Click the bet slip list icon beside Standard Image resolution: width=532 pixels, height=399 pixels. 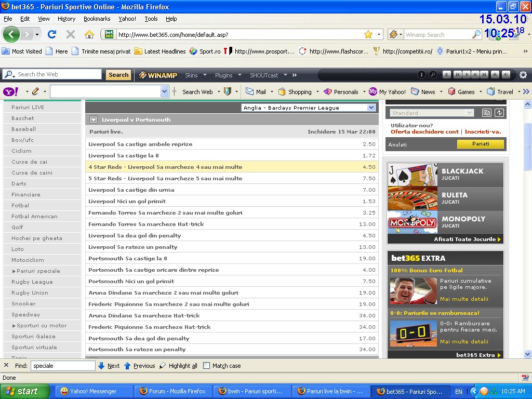pyautogui.click(x=486, y=113)
